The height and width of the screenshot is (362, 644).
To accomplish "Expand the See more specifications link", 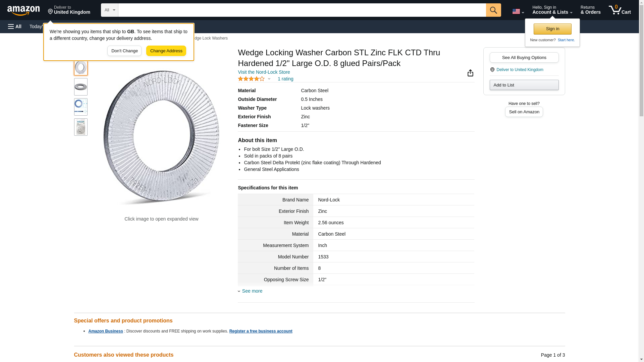I will pos(252,291).
